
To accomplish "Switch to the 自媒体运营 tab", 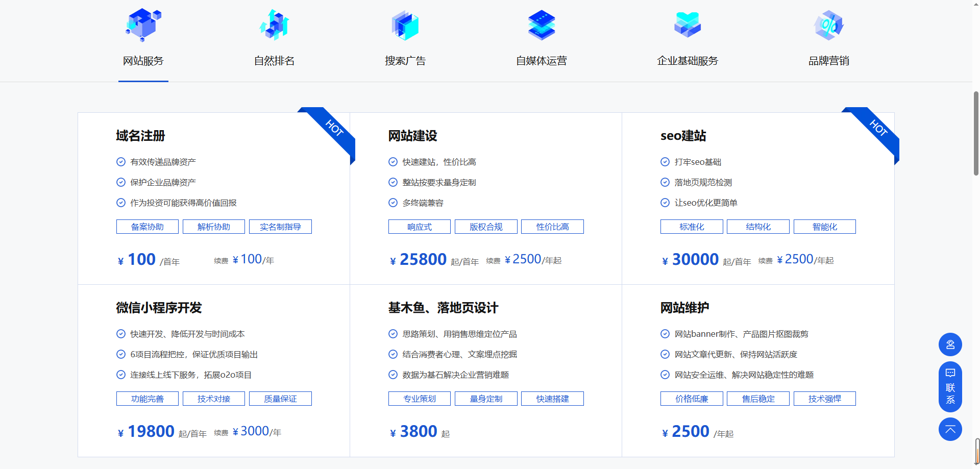I will pyautogui.click(x=542, y=61).
